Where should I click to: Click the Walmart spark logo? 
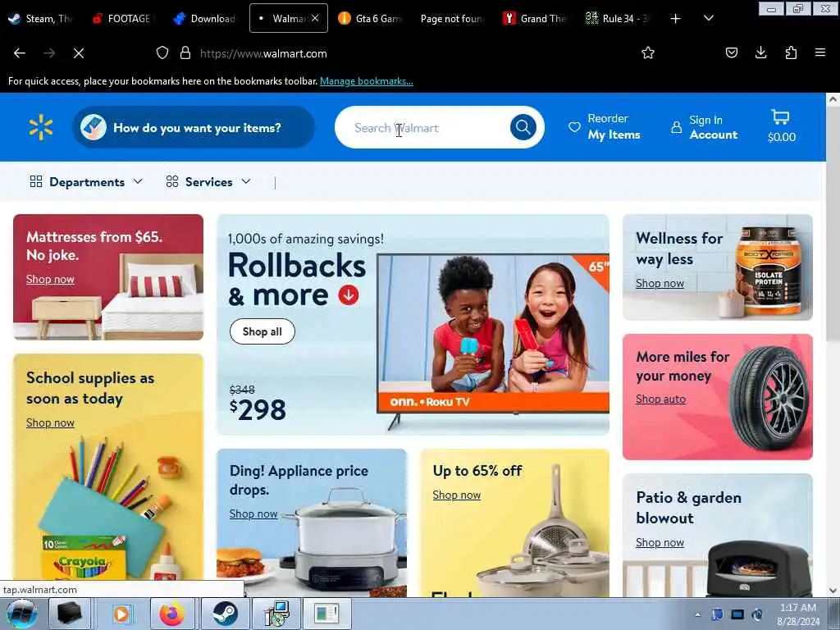pos(41,127)
